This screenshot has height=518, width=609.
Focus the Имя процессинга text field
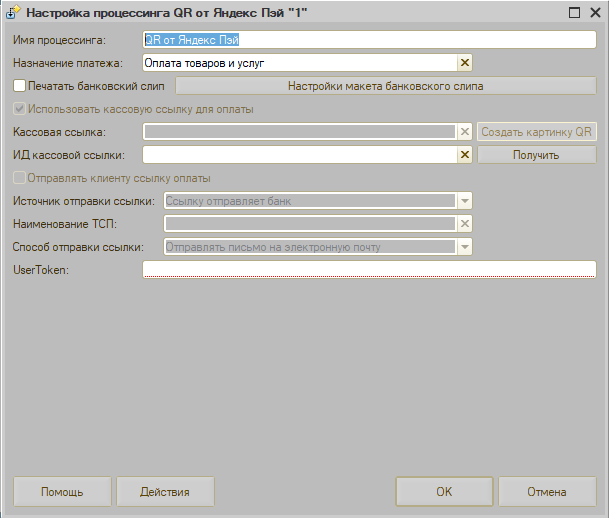369,40
